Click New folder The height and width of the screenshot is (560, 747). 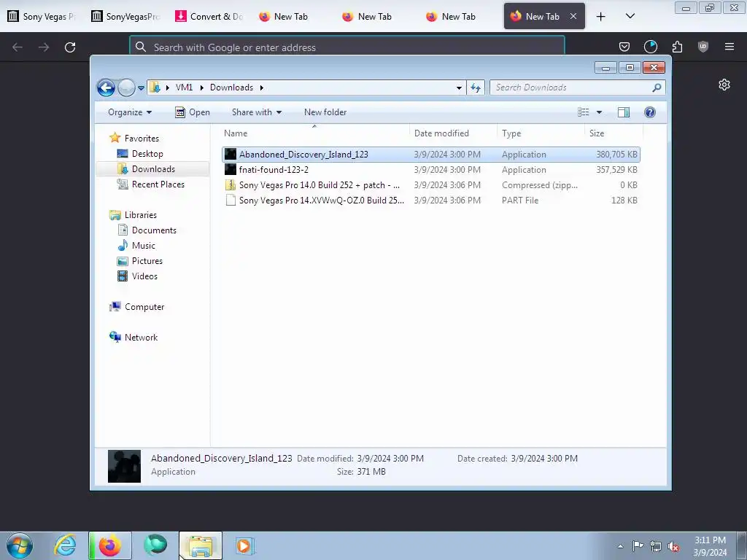pyautogui.click(x=325, y=112)
